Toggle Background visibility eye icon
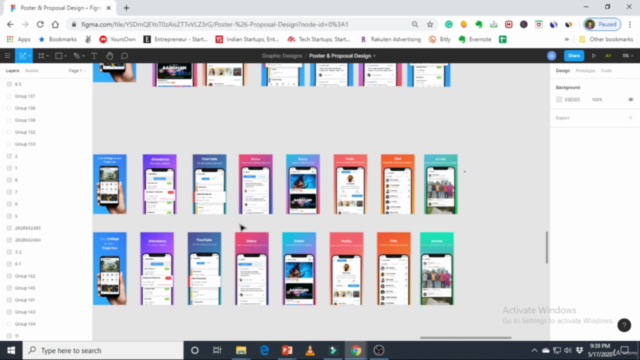 click(x=631, y=100)
